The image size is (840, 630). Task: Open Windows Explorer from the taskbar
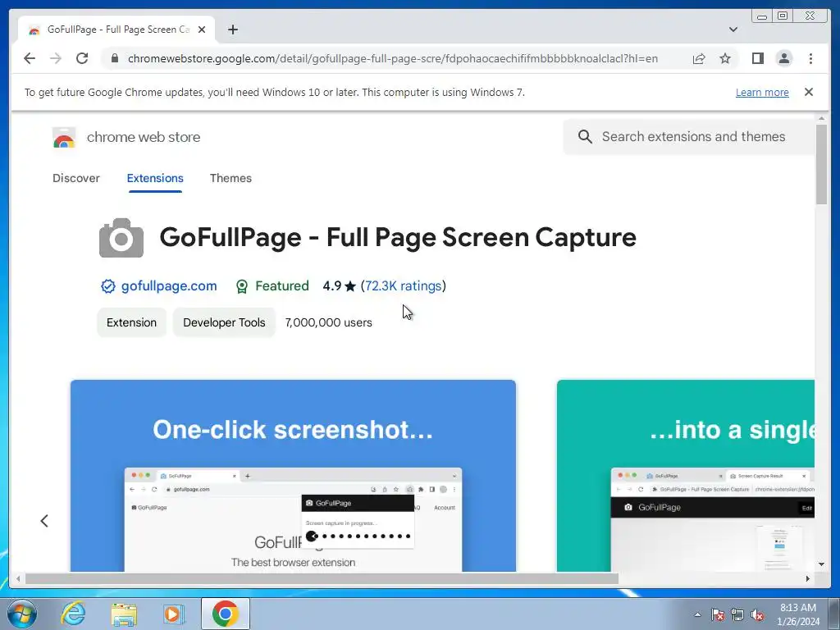click(x=124, y=614)
